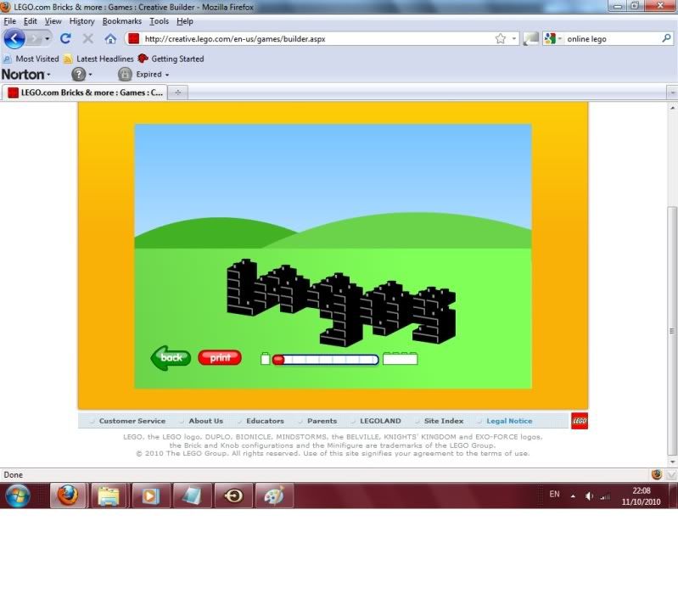Open Windows Explorer folder on taskbar
Viewport: 678px width, 616px height.
point(108,496)
